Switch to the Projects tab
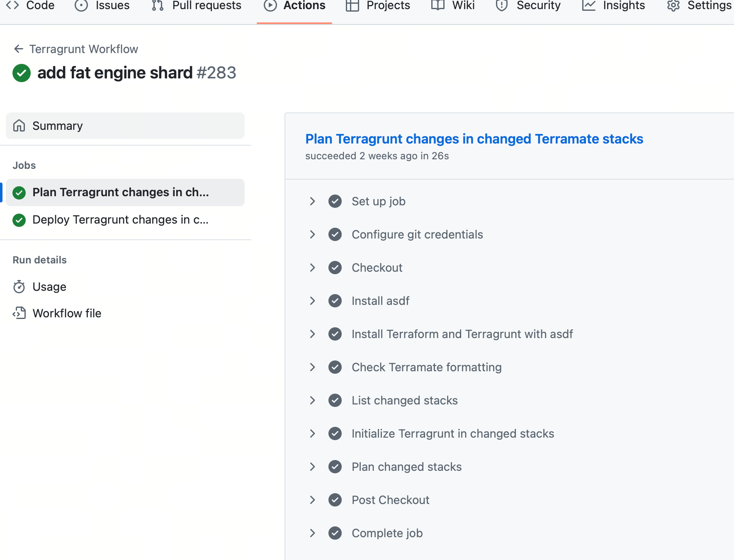Image resolution: width=734 pixels, height=560 pixels. (378, 5)
